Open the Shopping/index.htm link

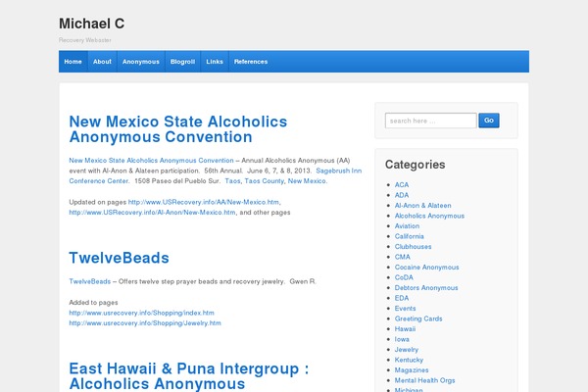click(x=141, y=313)
